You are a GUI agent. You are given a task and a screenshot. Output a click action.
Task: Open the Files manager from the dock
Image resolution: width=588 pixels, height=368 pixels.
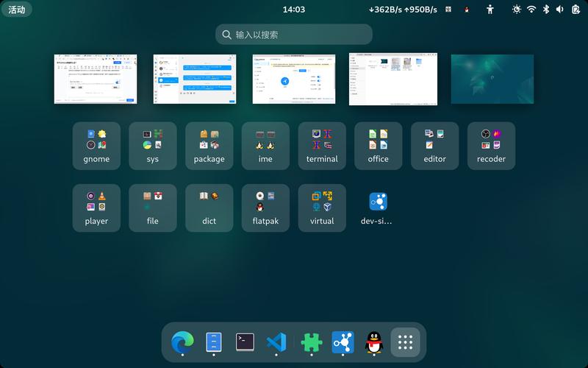coord(214,342)
